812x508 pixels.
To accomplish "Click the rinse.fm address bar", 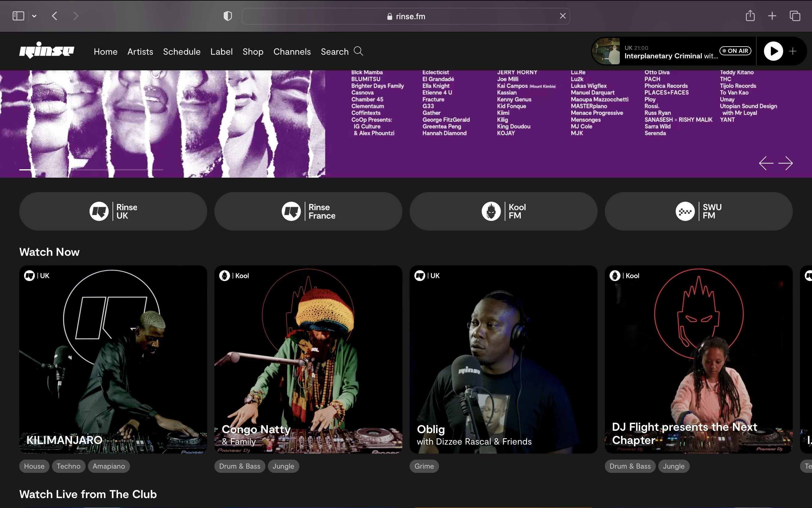I will click(x=406, y=16).
